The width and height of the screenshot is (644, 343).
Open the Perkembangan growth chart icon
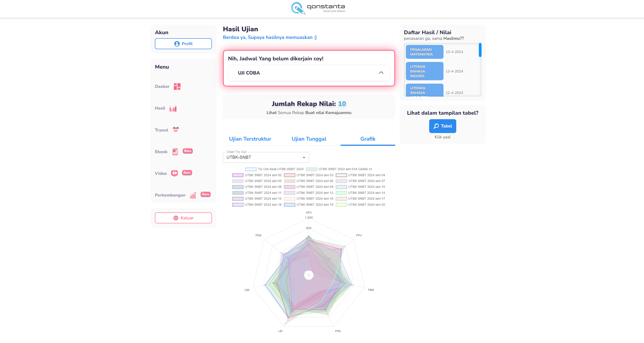click(x=193, y=195)
